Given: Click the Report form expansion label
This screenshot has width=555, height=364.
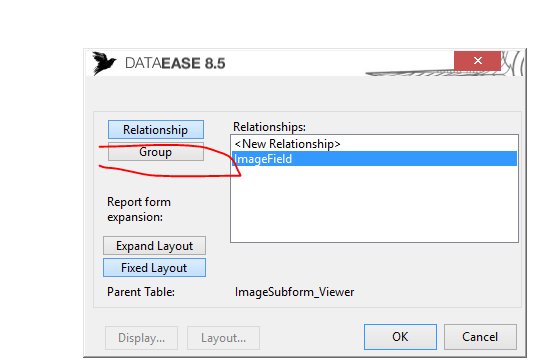Looking at the screenshot, I should (x=139, y=209).
